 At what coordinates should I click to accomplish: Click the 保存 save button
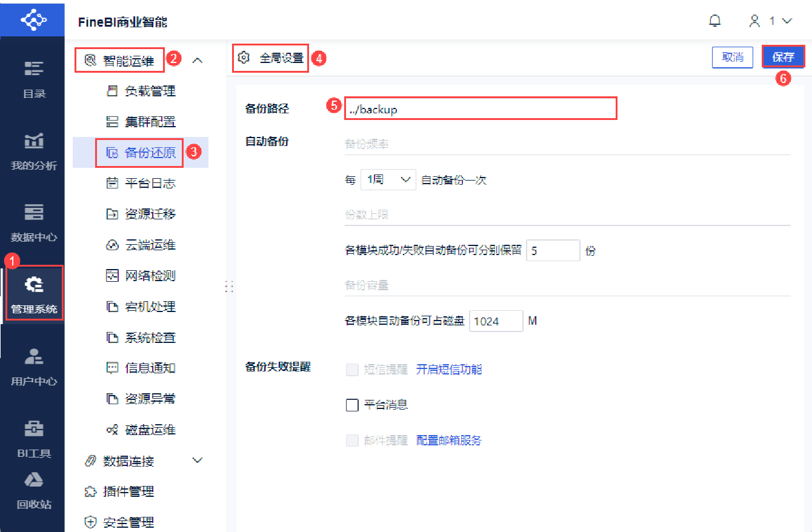coord(783,58)
